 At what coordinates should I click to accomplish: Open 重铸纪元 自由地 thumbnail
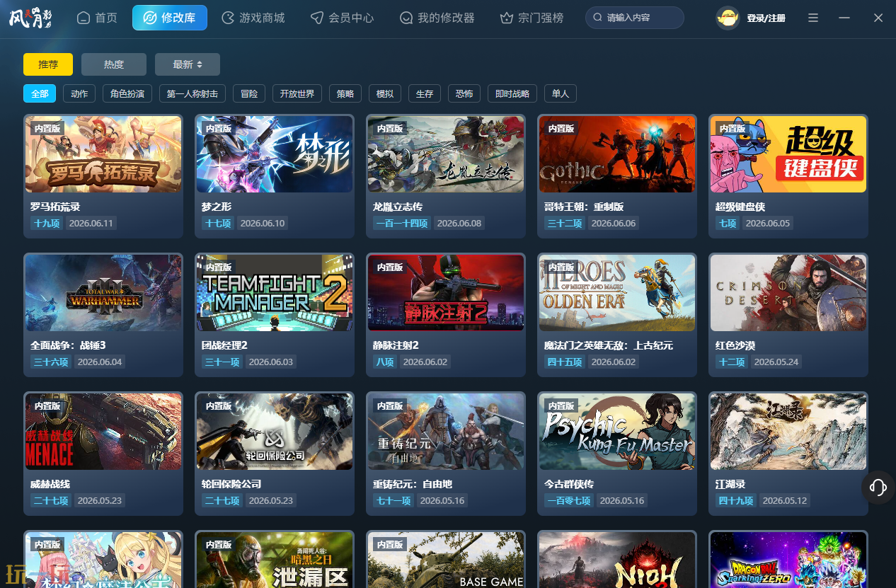[446, 432]
